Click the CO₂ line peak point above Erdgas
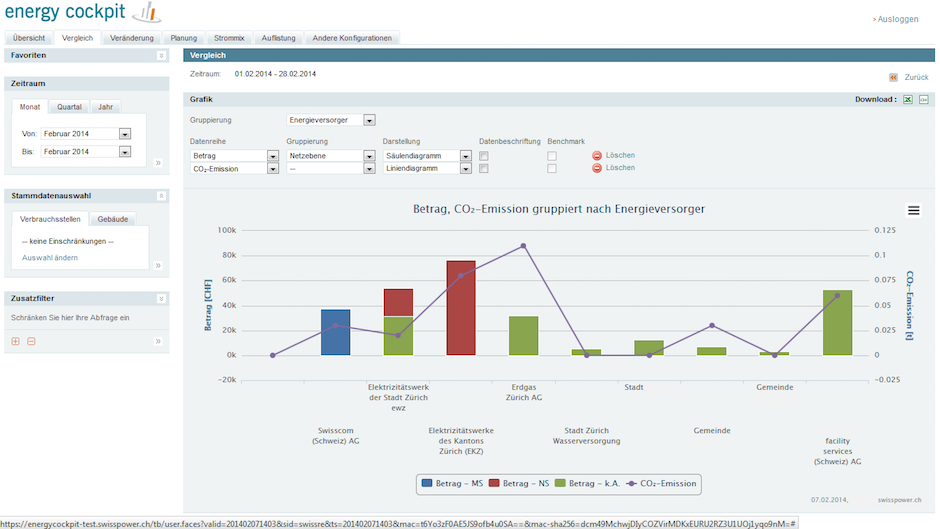 click(523, 246)
